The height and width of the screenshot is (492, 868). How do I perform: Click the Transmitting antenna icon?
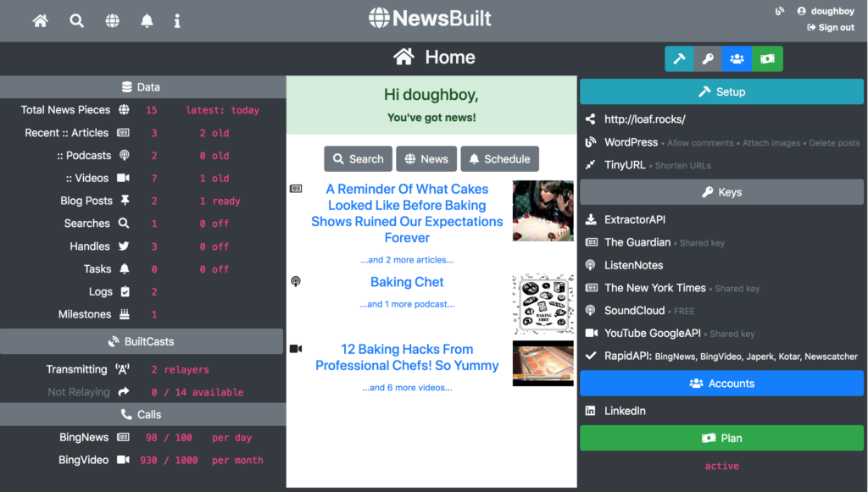point(122,369)
